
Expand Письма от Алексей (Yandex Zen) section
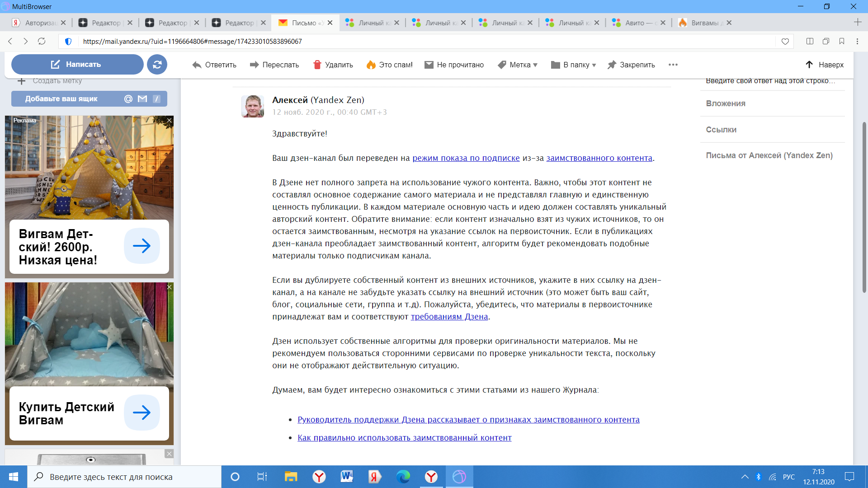click(769, 155)
